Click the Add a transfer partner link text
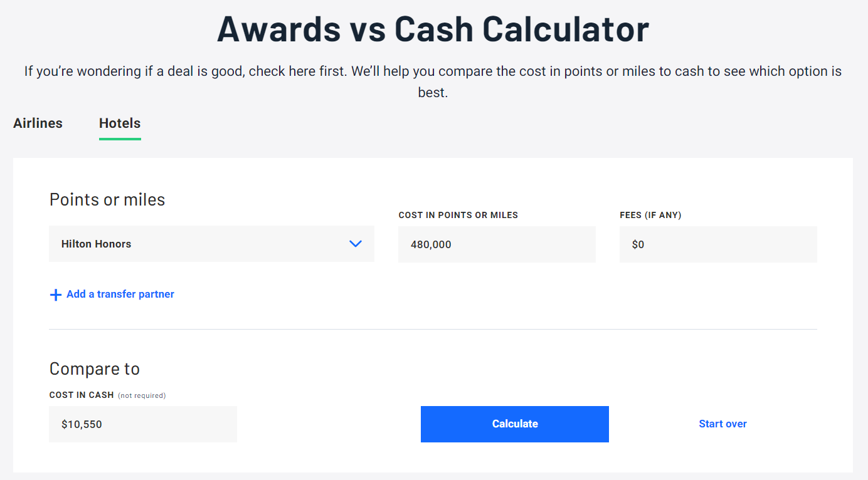 120,294
